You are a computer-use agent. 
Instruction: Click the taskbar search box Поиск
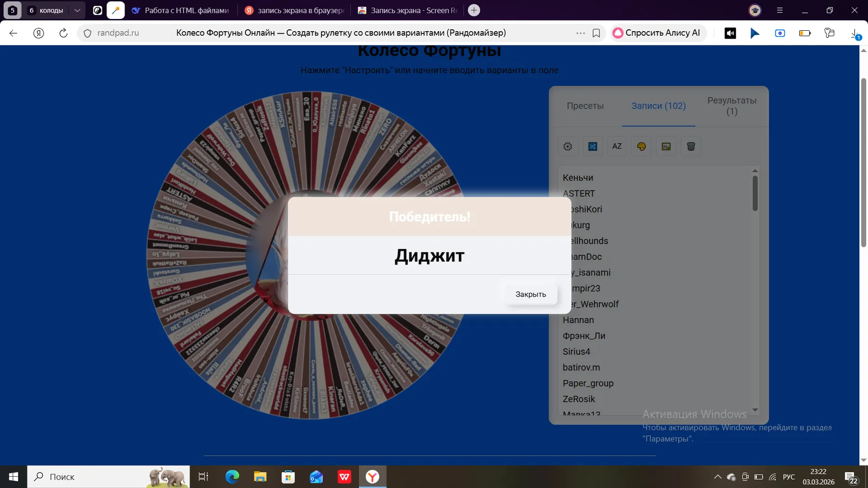click(x=108, y=477)
